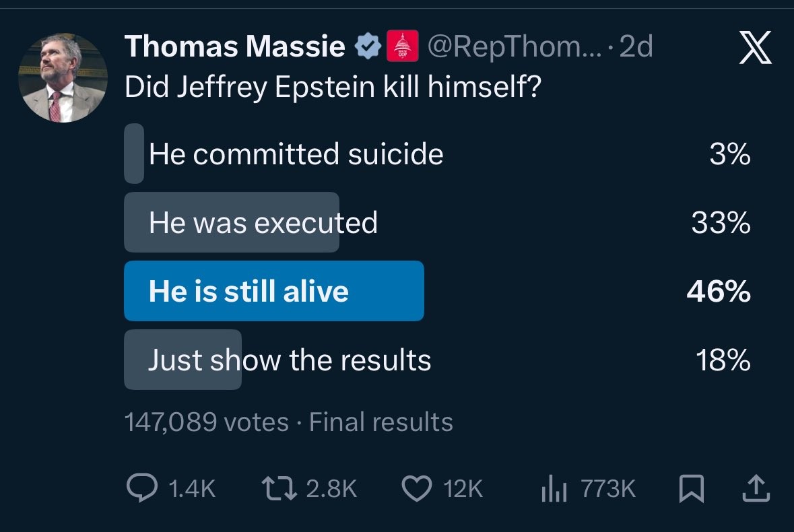Select "Just show the results" poll option
This screenshot has height=532, width=794.
[x=289, y=360]
